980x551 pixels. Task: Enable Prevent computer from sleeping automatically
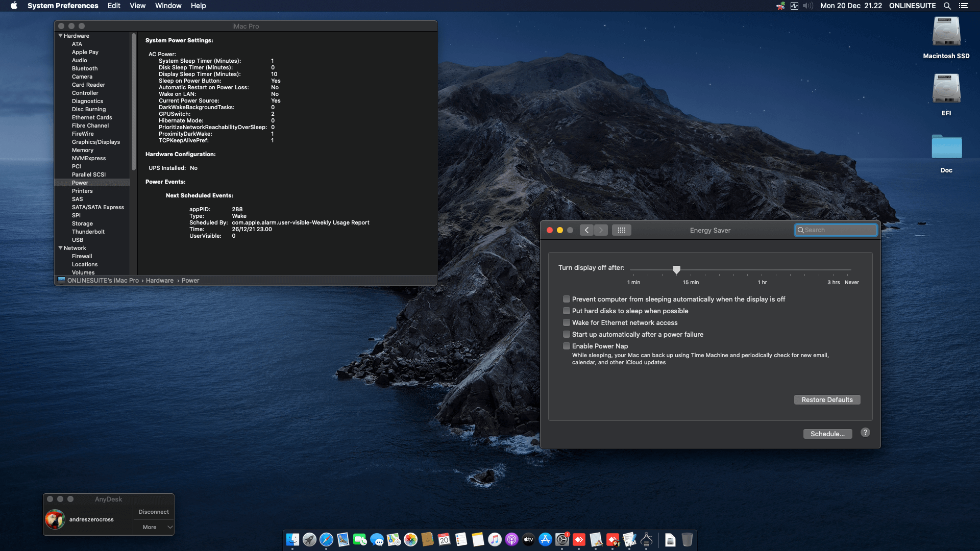point(567,299)
